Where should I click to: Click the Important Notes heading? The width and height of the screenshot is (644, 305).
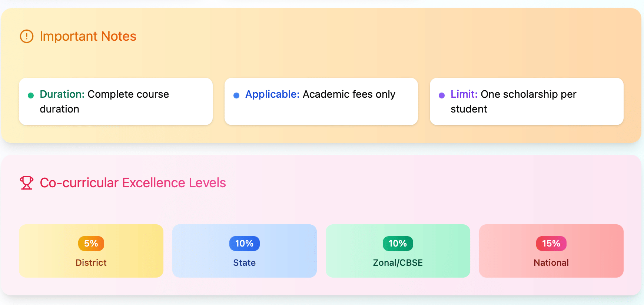click(x=88, y=36)
